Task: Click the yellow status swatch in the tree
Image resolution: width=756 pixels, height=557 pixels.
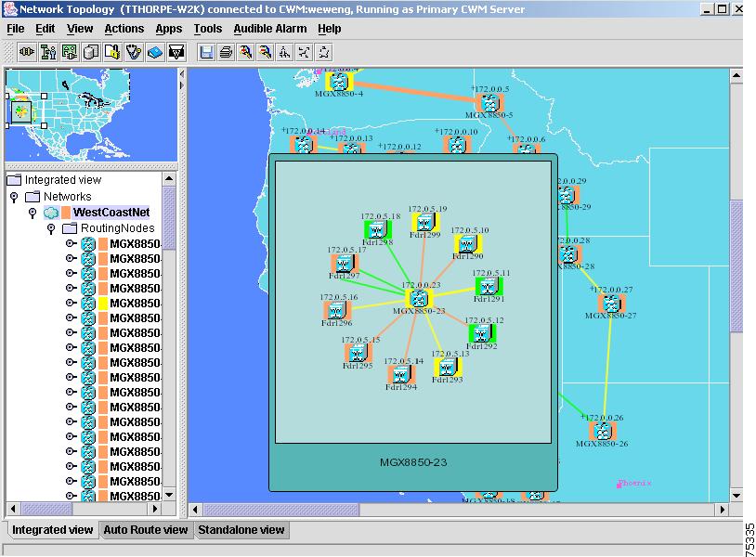Action: pyautogui.click(x=103, y=303)
